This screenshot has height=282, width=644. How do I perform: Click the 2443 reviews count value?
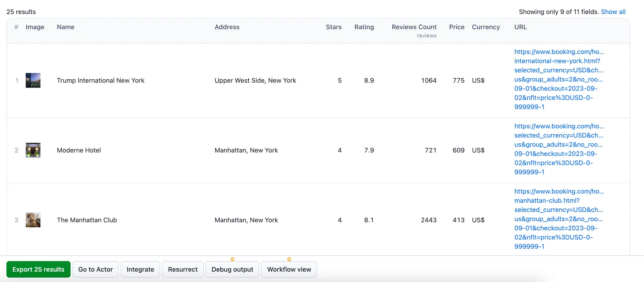(429, 220)
